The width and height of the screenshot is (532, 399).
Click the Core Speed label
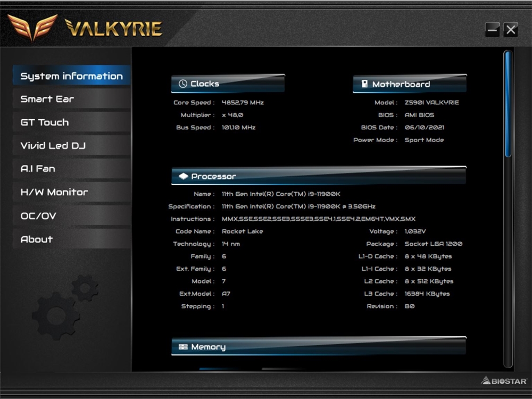pyautogui.click(x=194, y=103)
